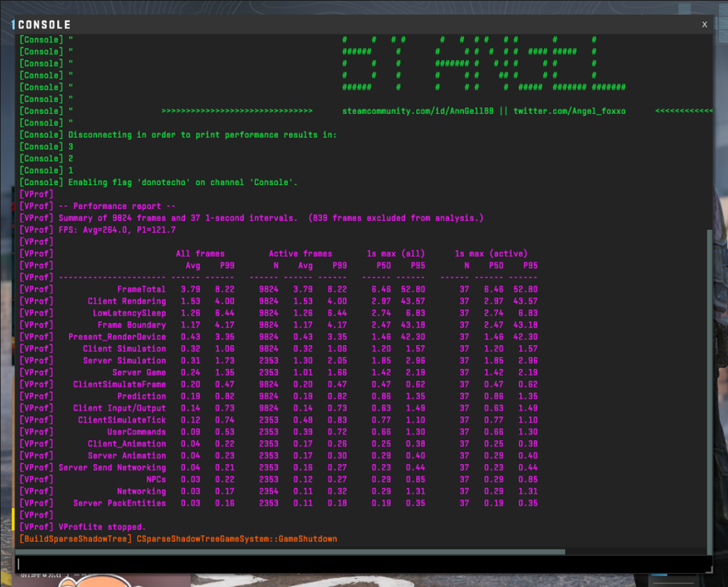Click the Client Input/Output row label
Viewport: 728px width, 587px height.
point(119,408)
